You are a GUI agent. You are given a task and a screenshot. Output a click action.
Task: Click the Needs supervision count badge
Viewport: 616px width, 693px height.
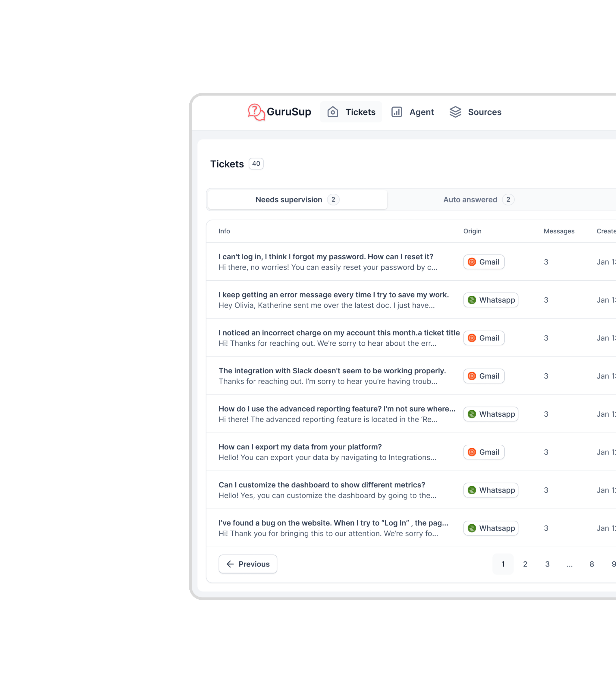click(x=333, y=199)
